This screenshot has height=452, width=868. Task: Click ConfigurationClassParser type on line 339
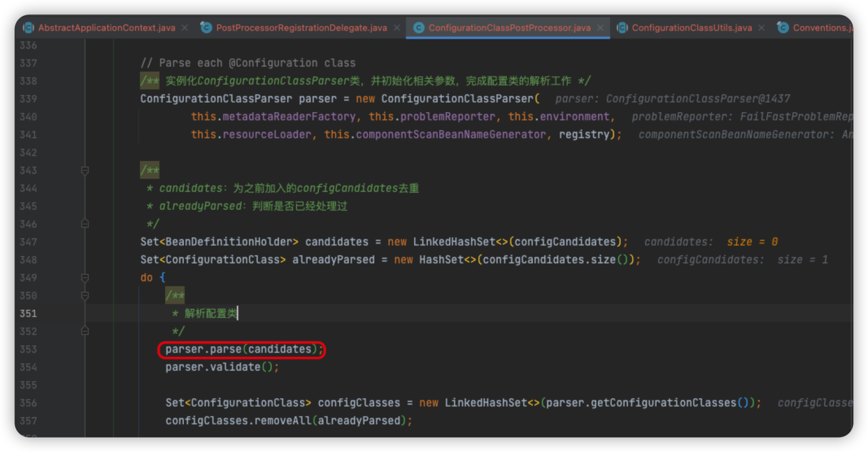(x=216, y=99)
